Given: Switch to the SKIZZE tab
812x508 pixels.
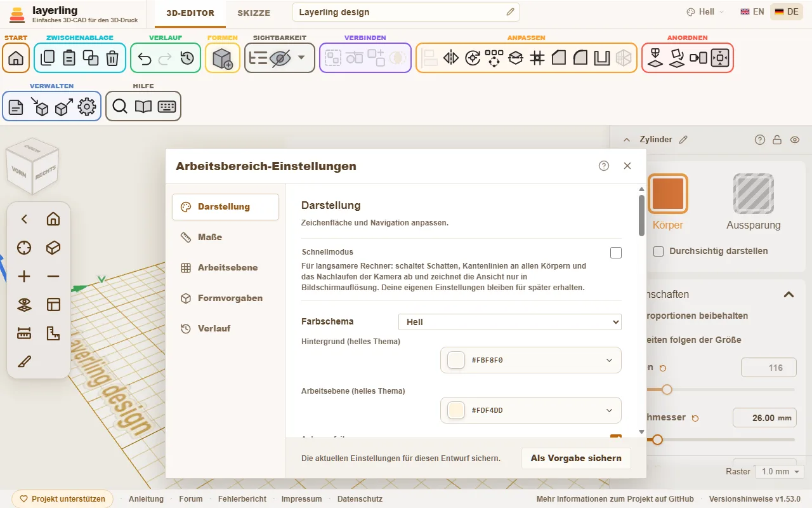Looking at the screenshot, I should pos(254,13).
